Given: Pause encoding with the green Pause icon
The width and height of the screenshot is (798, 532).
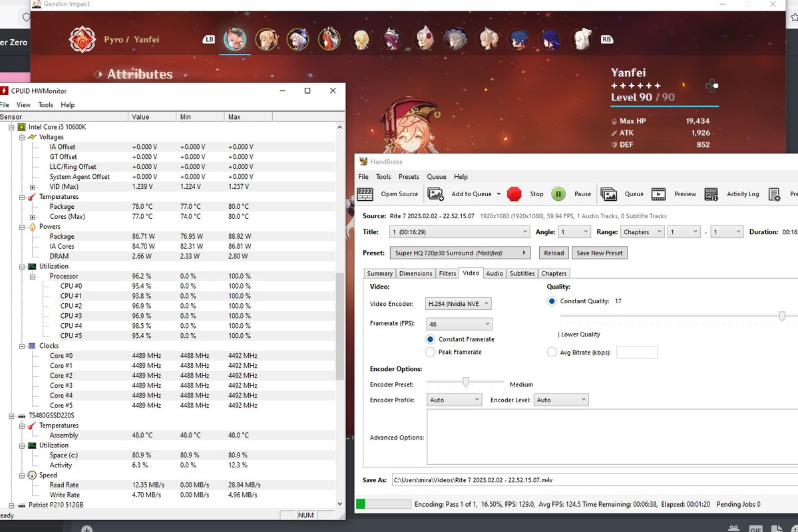Looking at the screenshot, I should pos(558,194).
